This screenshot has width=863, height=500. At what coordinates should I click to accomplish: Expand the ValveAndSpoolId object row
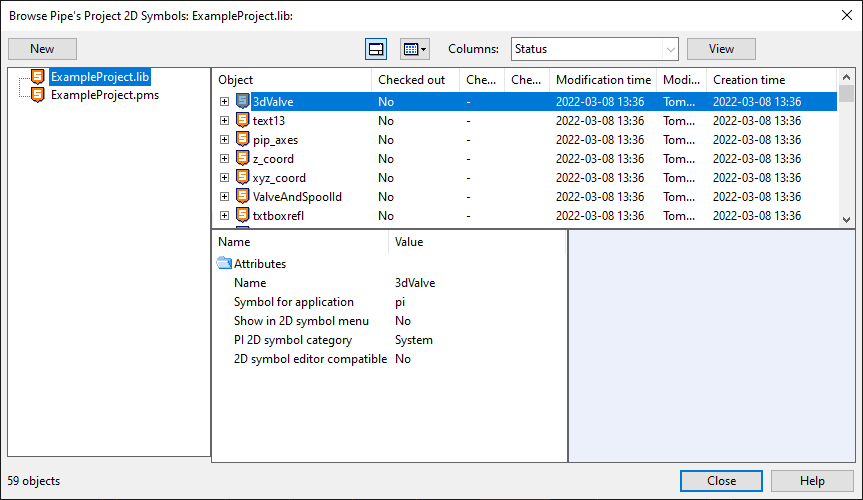225,197
